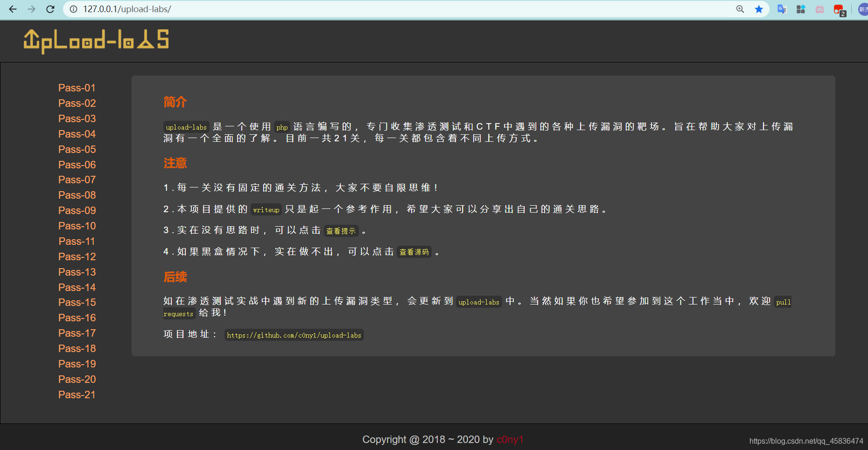
Task: Go to Pass-13 level
Action: (x=77, y=272)
